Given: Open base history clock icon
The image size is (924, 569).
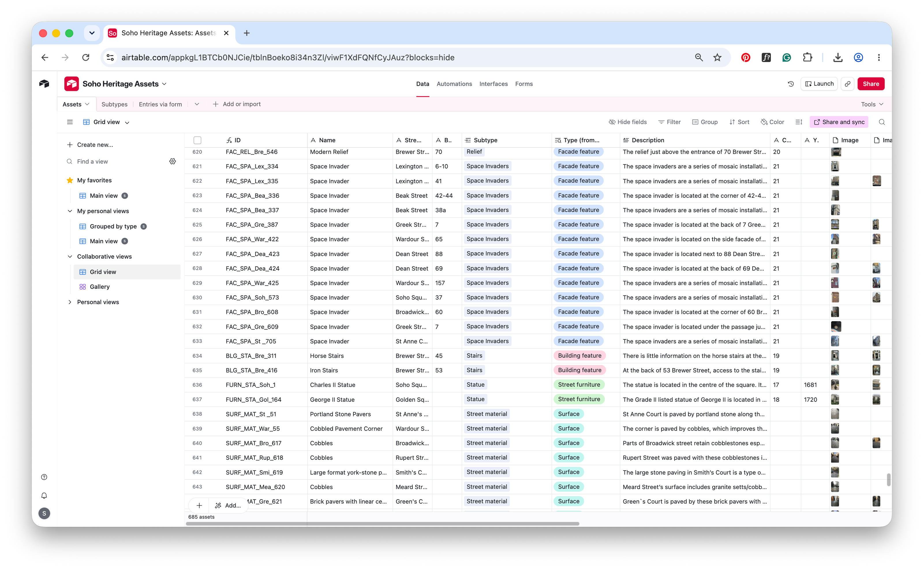Looking at the screenshot, I should point(791,84).
